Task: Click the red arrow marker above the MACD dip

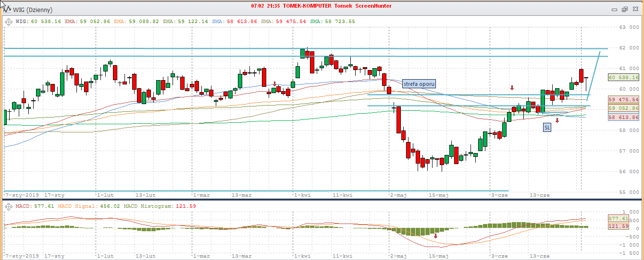Action: click(436, 236)
